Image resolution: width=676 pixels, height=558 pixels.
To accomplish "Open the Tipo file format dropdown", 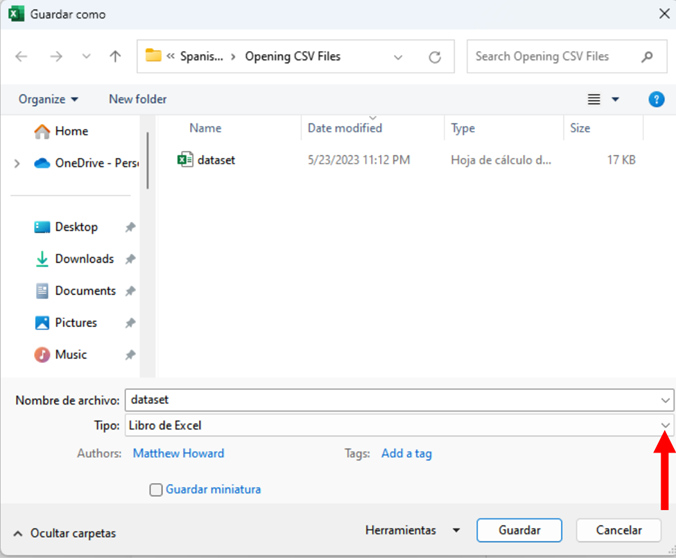I will [666, 426].
